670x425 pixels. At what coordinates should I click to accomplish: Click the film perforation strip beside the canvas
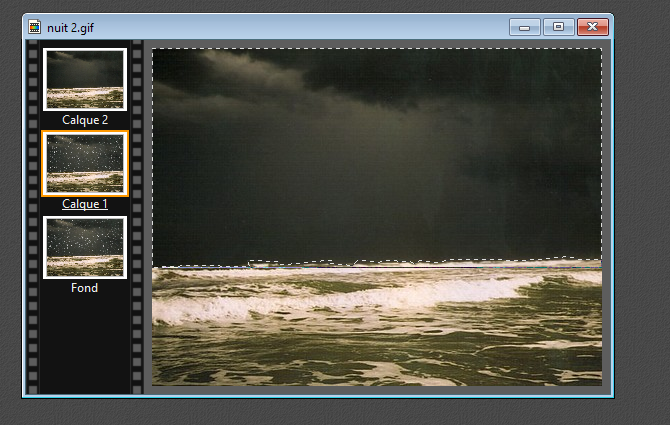138,220
